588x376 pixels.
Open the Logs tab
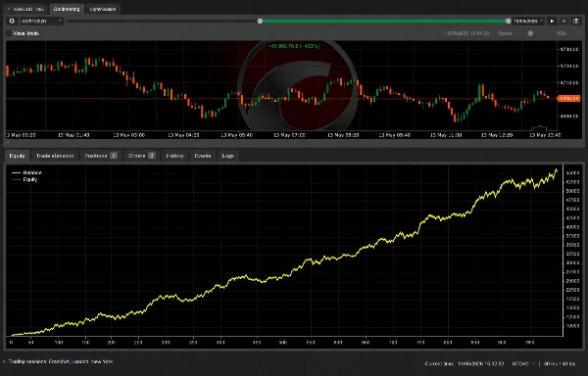[227, 156]
